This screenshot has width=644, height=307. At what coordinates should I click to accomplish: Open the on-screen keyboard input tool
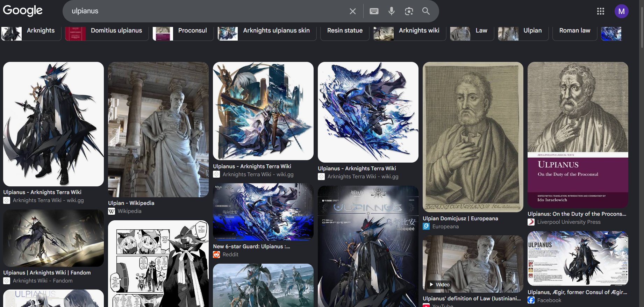[374, 11]
